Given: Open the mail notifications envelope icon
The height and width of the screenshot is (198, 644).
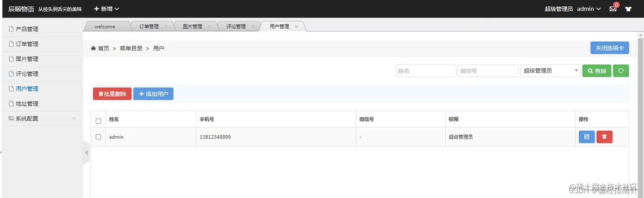Looking at the screenshot, I should [613, 9].
